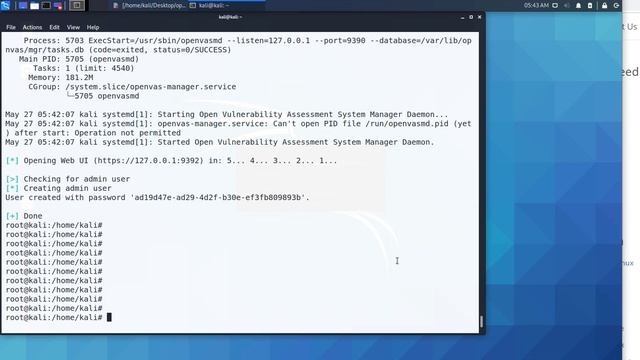
Task: Click the battery power tray icon
Action: [x=590, y=5]
